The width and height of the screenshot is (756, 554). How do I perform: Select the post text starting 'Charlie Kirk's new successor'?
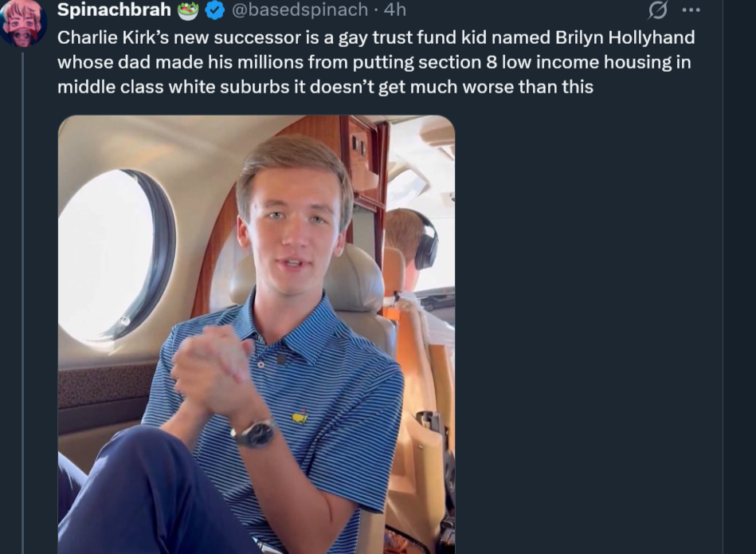[376, 62]
